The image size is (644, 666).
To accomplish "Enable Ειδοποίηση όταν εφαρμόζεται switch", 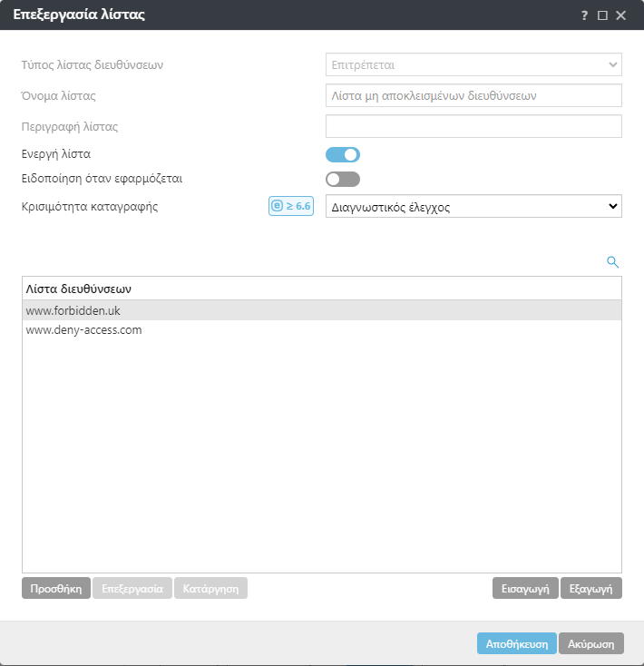I will click(x=343, y=179).
